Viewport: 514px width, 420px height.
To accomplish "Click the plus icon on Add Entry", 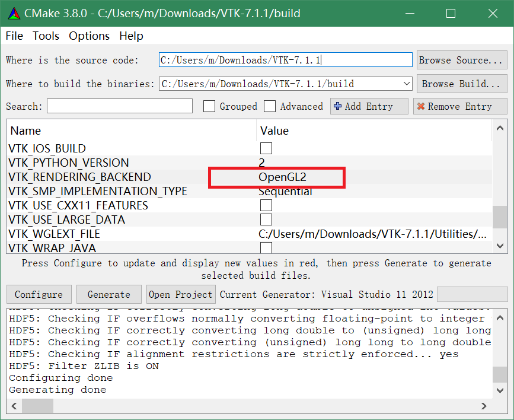I will 338,106.
